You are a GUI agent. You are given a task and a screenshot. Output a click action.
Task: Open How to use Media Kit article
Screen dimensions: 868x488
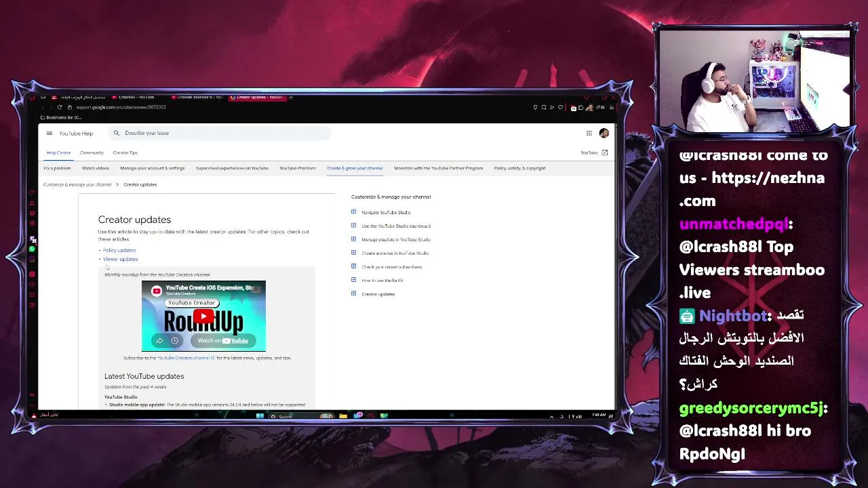tap(382, 280)
